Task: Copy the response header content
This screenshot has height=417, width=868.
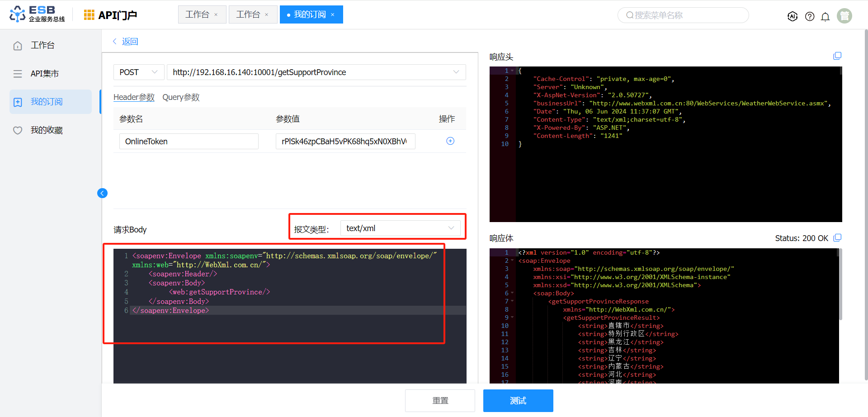Action: point(837,56)
